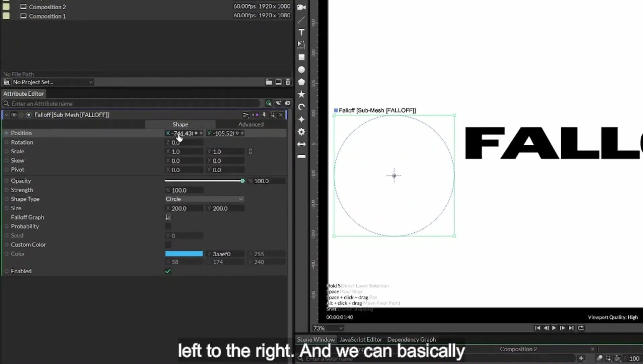
Task: Open the No Project Set dropdown
Action: 53,82
